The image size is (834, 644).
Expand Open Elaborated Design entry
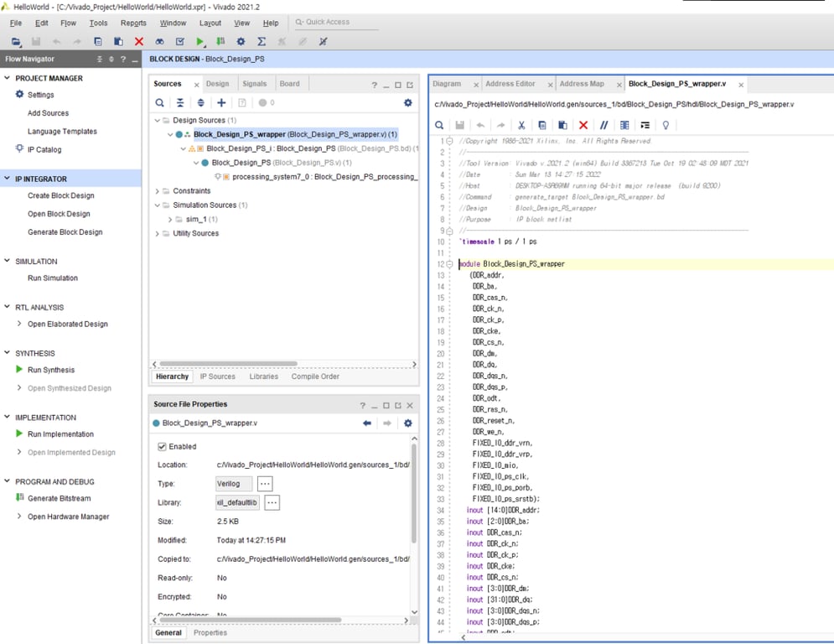click(x=20, y=324)
